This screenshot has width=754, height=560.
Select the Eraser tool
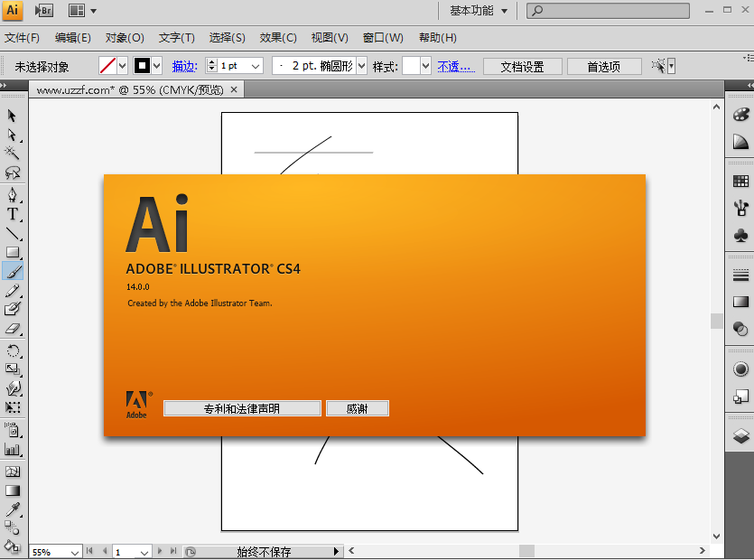[12, 329]
